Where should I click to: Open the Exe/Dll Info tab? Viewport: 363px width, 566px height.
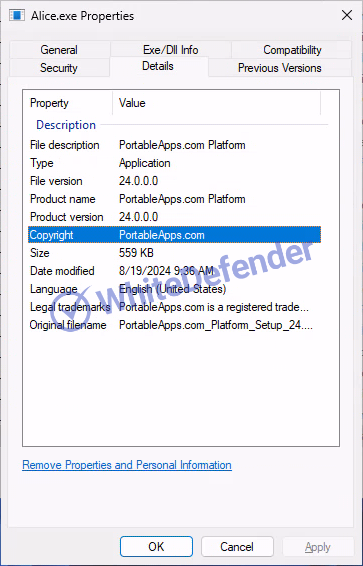tap(171, 50)
